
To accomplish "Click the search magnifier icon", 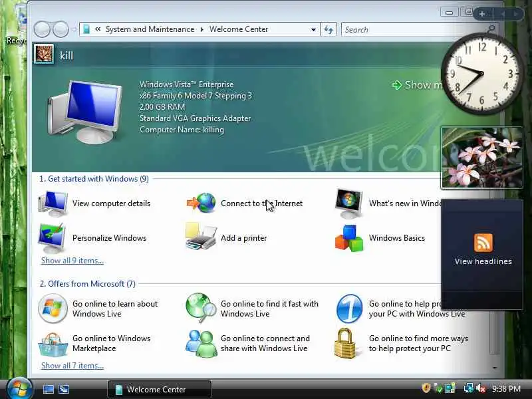I will (x=491, y=29).
